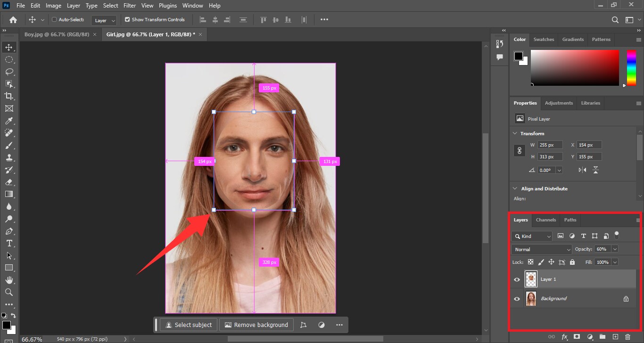The image size is (644, 343).
Task: Open the Filter menu
Action: coord(130,6)
